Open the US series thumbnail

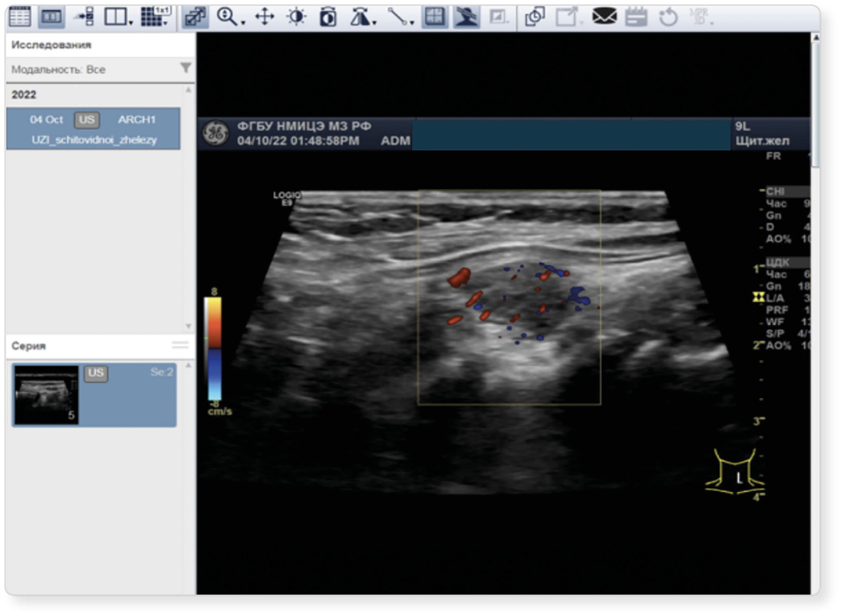pos(46,395)
